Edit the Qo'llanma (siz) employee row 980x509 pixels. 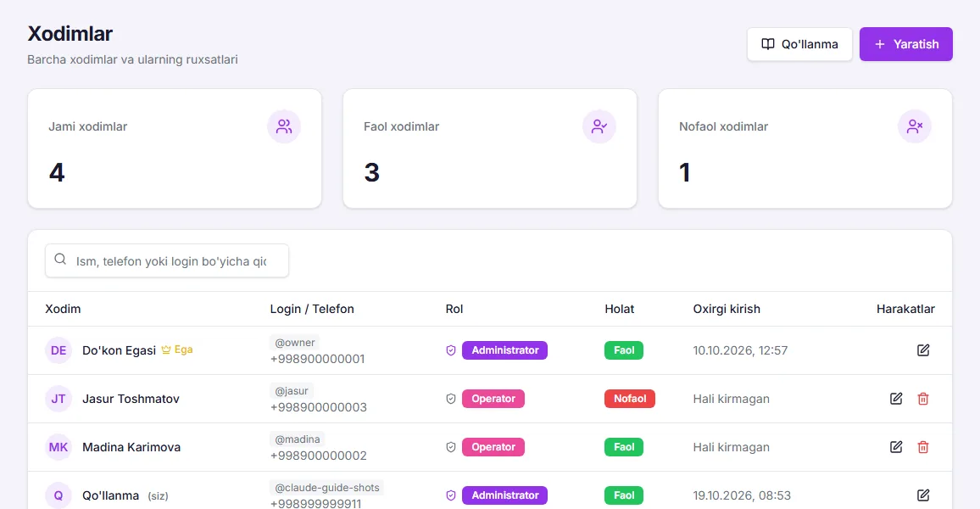coord(923,495)
